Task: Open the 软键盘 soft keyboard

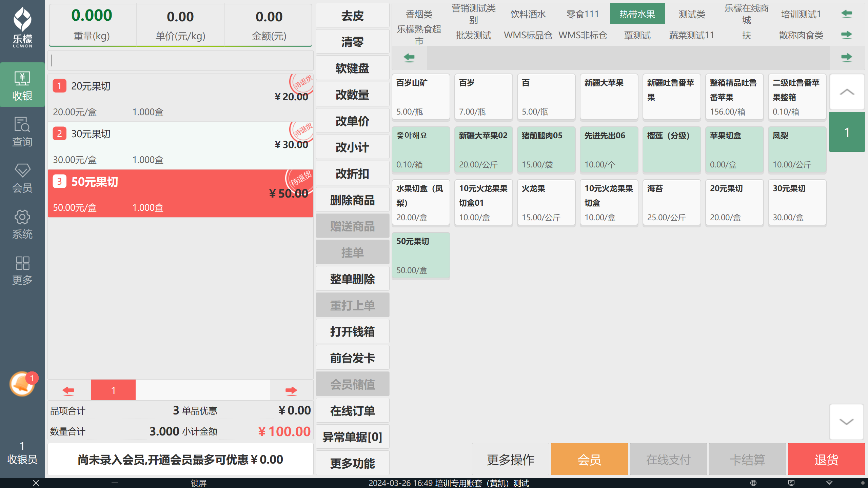Action: 353,68
